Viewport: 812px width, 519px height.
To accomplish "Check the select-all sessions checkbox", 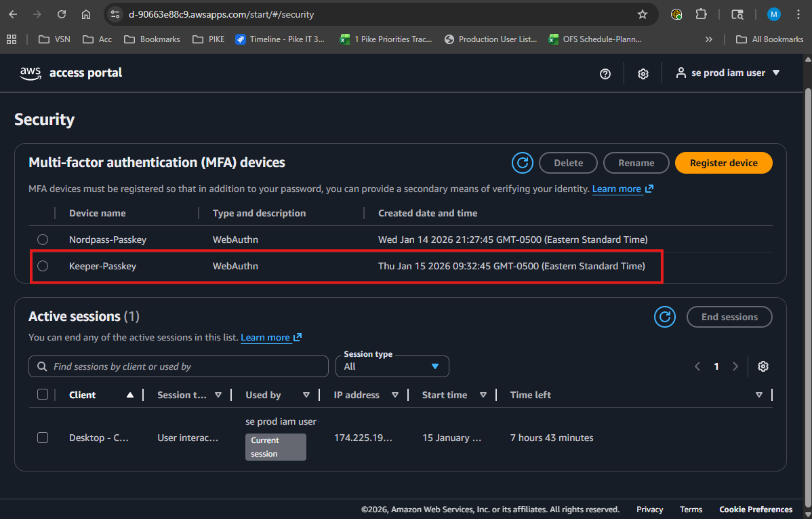I will (x=43, y=395).
